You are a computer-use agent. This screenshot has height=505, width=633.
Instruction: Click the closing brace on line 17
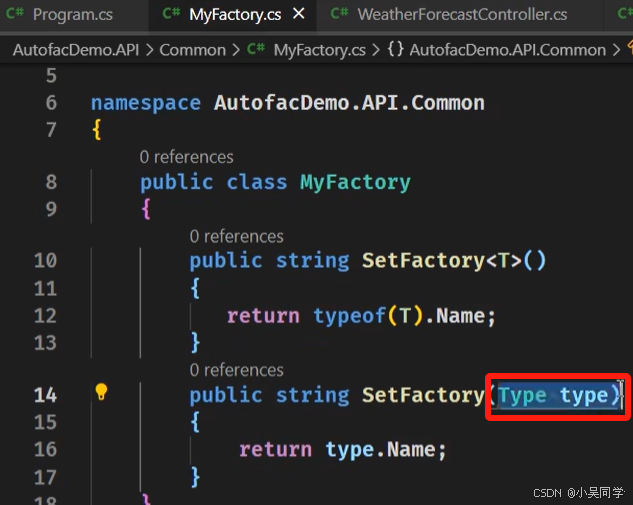point(195,477)
